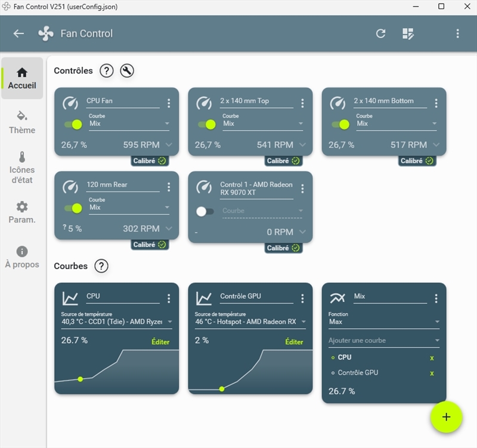Open 2 x 140 mm Top Courbe dropdown

pos(263,122)
